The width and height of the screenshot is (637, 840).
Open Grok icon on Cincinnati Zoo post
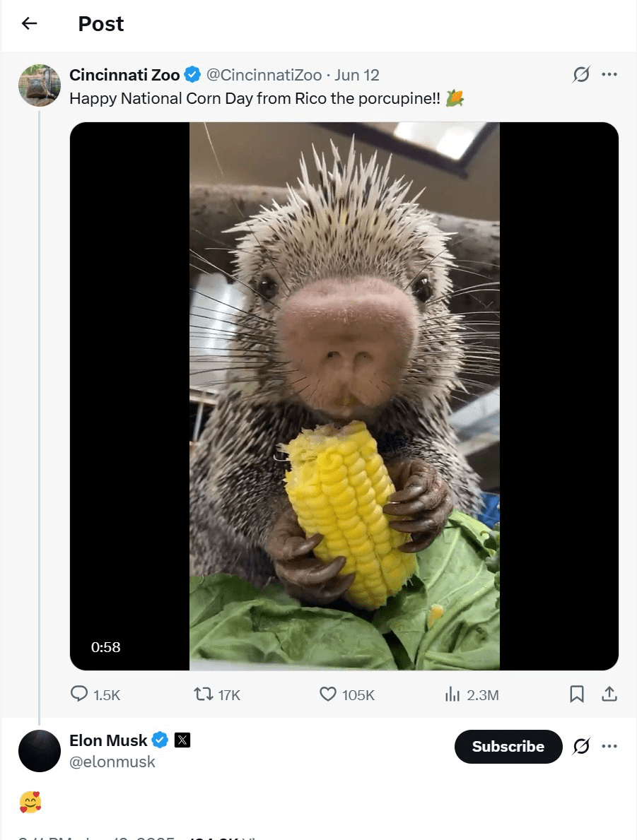[580, 74]
